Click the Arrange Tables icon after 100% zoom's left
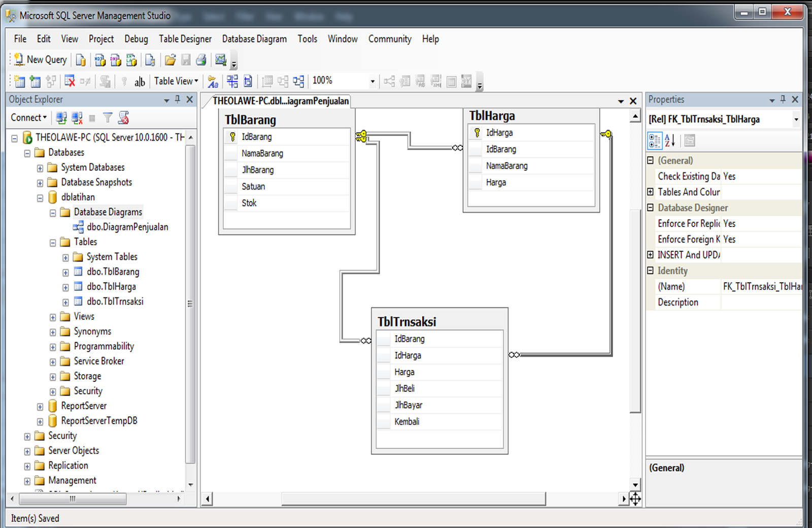 [x=299, y=81]
